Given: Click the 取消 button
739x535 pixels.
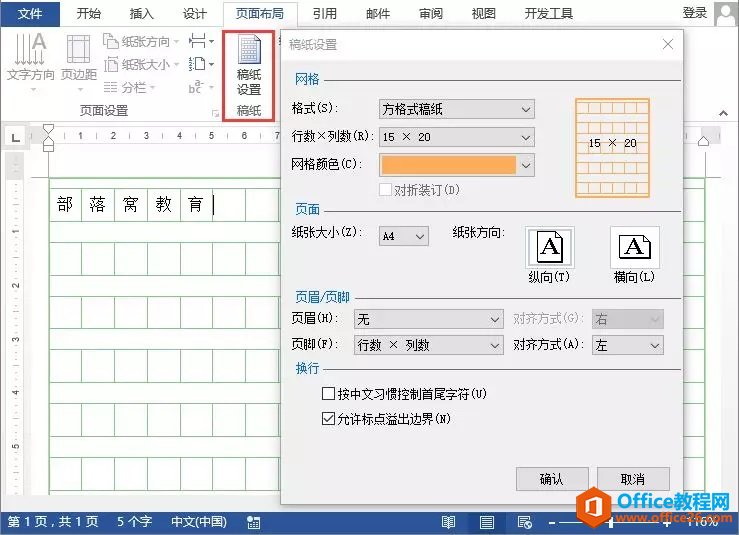Looking at the screenshot, I should click(x=633, y=479).
